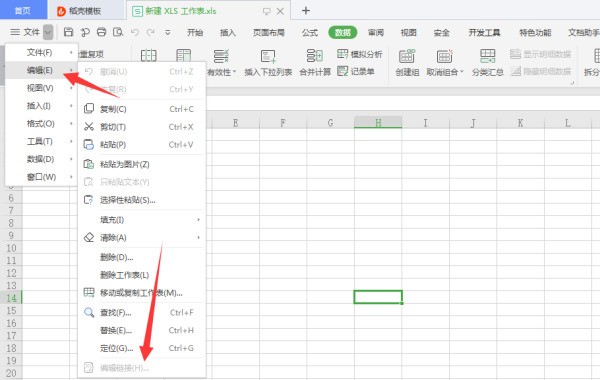
Task: Click the 隐藏明细数据 icon
Action: coord(516,71)
